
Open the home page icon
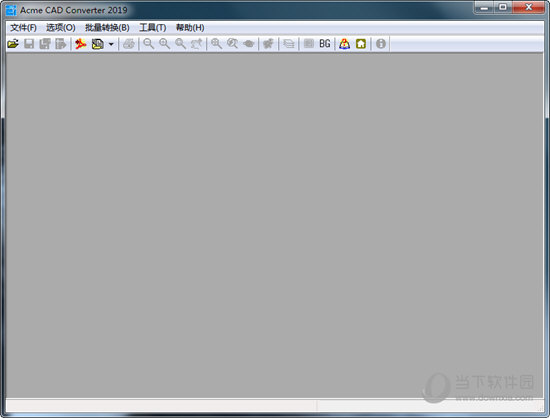(361, 44)
